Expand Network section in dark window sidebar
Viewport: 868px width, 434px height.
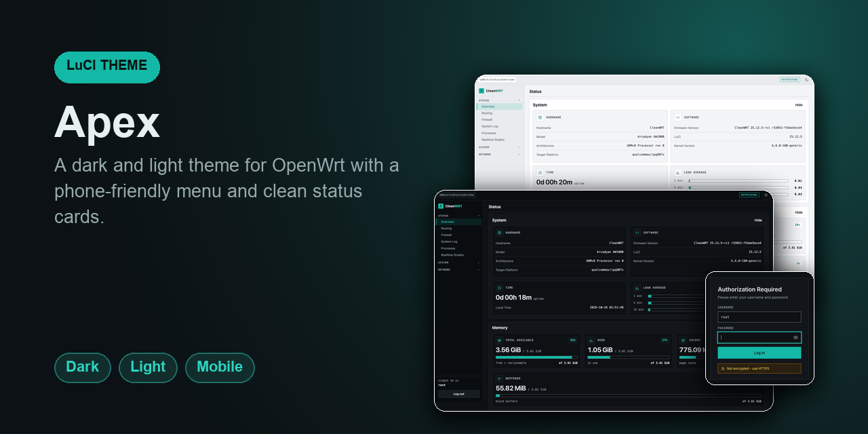pyautogui.click(x=458, y=269)
